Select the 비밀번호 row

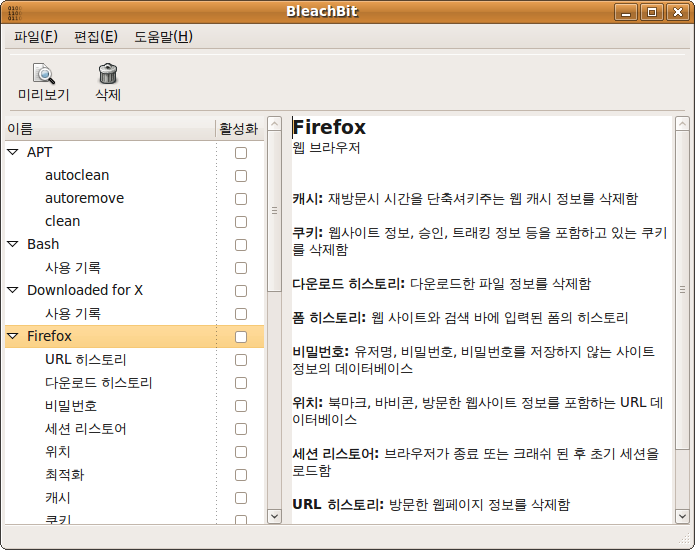click(134, 406)
